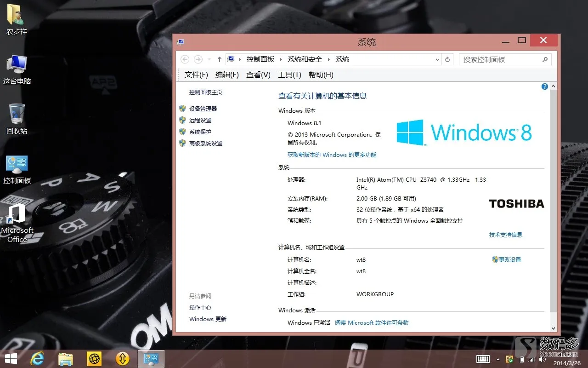The width and height of the screenshot is (588, 368).
Task: Select 控制面板 in the address breadcrumb
Action: [x=260, y=59]
